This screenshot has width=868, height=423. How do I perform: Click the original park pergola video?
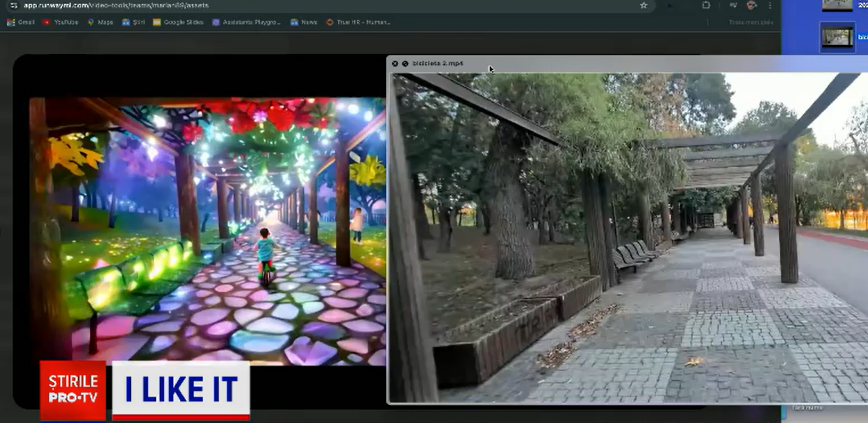[628, 237]
